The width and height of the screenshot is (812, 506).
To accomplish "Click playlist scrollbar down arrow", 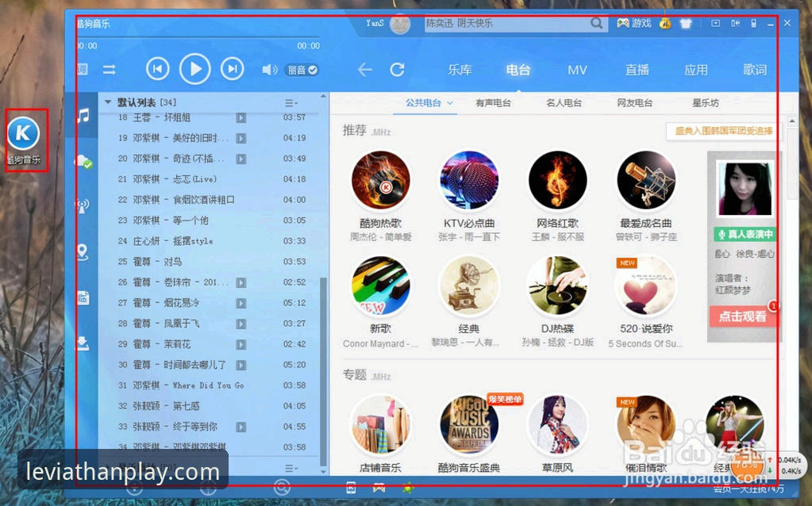I will click(x=324, y=471).
